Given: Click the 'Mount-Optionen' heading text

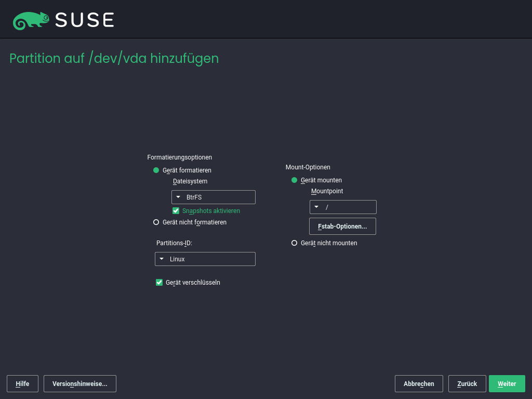Looking at the screenshot, I should tap(308, 167).
